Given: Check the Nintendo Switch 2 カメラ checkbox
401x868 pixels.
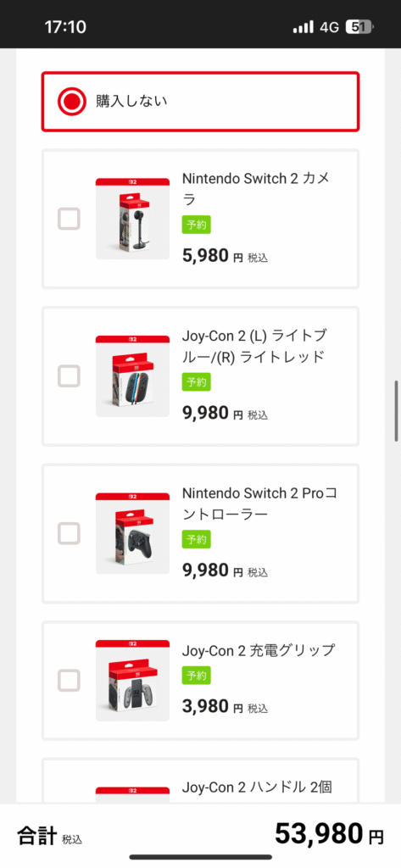Looking at the screenshot, I should (x=70, y=219).
